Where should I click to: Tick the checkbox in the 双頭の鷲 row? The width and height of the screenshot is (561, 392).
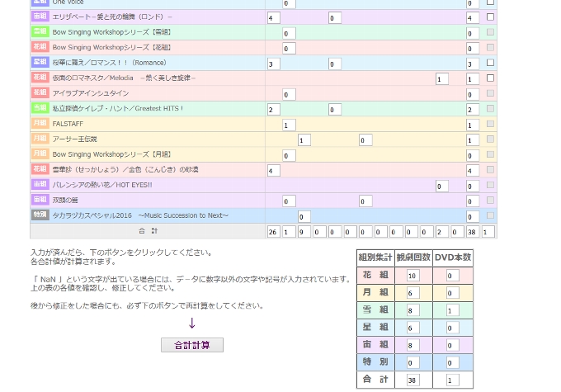tap(490, 200)
